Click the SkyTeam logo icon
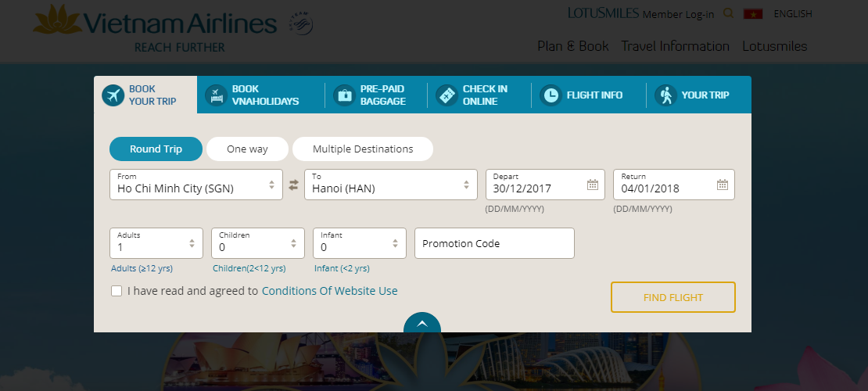The height and width of the screenshot is (391, 868). click(x=301, y=23)
